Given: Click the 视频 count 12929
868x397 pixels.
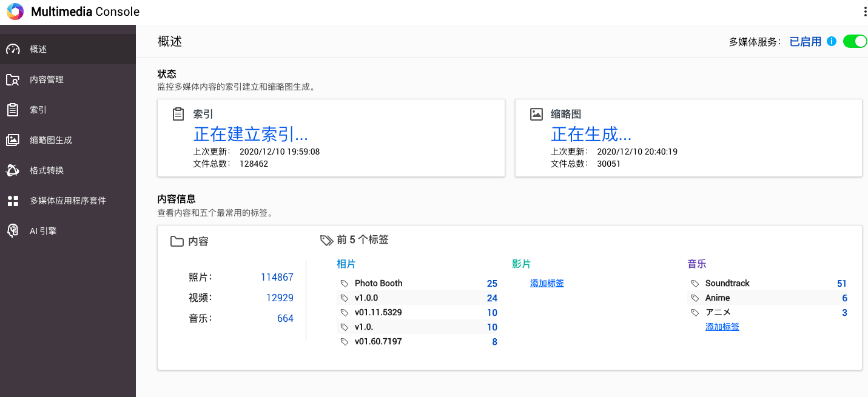Looking at the screenshot, I should tap(280, 298).
